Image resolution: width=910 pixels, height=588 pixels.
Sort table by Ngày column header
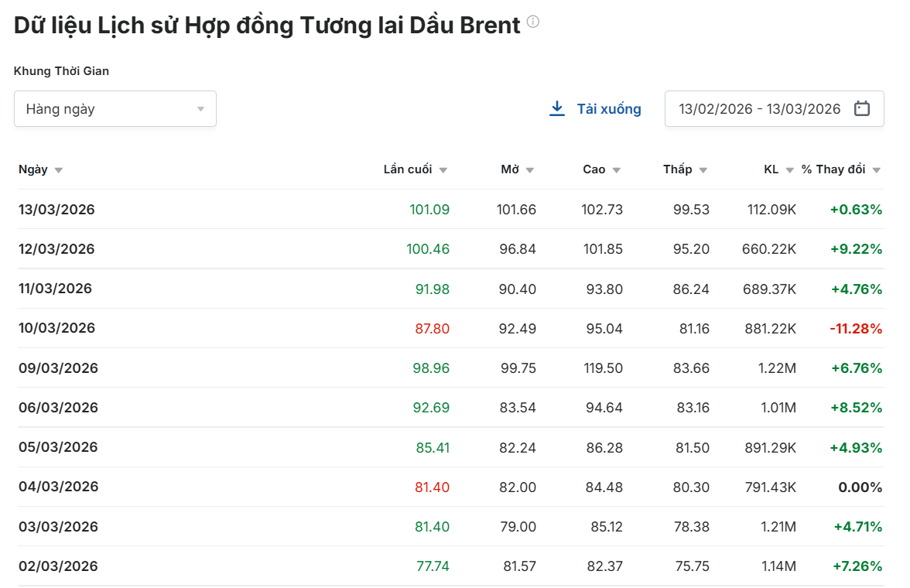pyautogui.click(x=33, y=169)
